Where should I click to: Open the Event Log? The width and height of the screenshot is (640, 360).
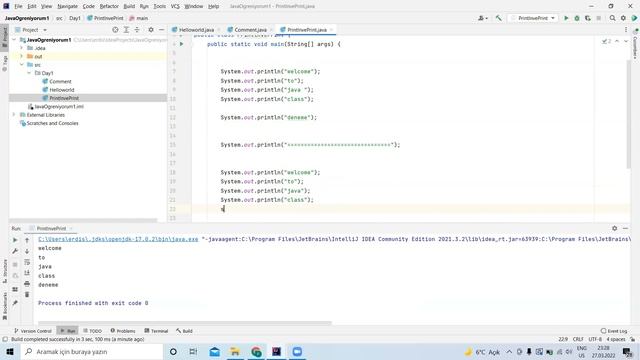(614, 331)
